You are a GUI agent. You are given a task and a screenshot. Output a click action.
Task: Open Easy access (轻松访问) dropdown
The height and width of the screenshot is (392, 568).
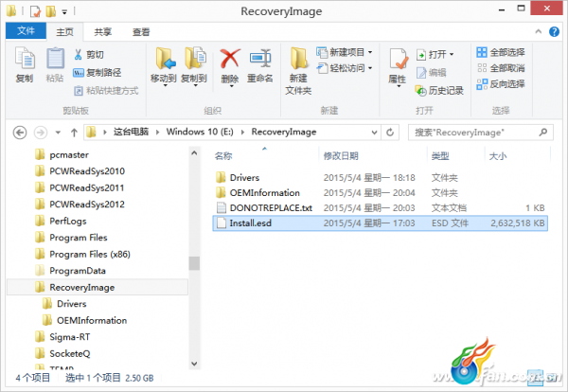pyautogui.click(x=345, y=68)
